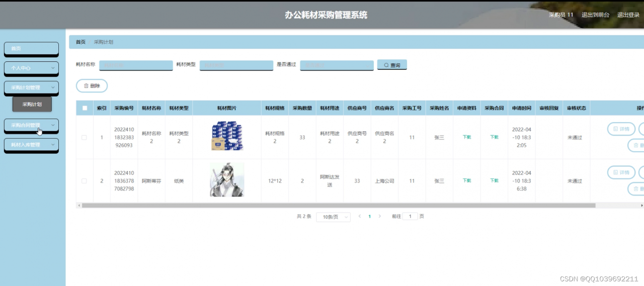Go to next page with right chevron

(380, 216)
